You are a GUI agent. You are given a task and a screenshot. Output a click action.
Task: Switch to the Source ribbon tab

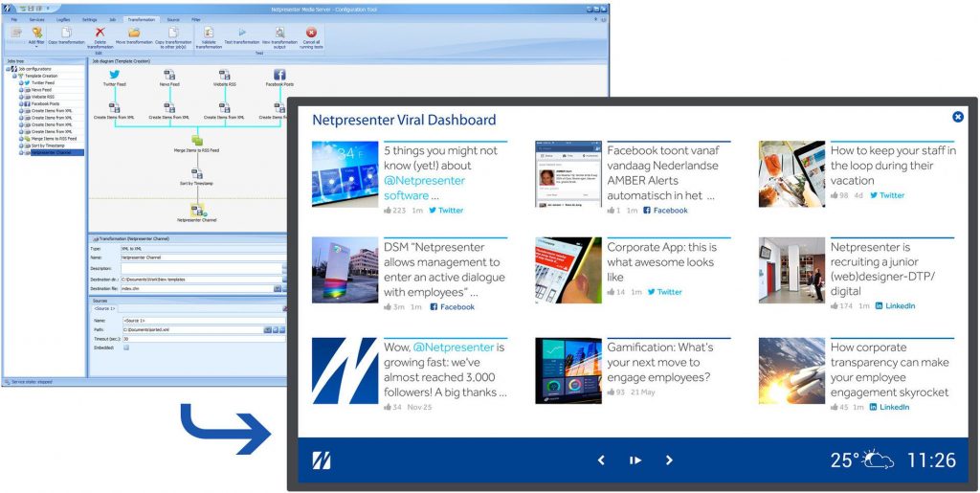tap(172, 19)
